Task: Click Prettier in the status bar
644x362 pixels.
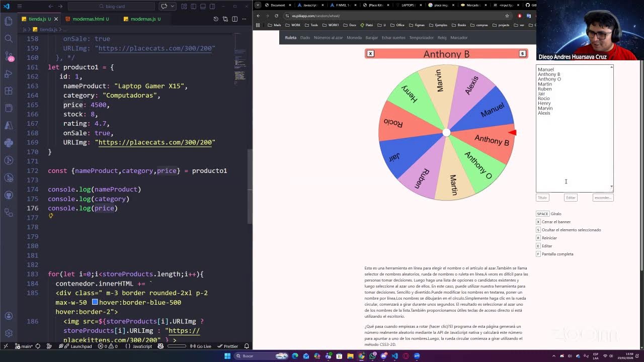Action: point(228,346)
